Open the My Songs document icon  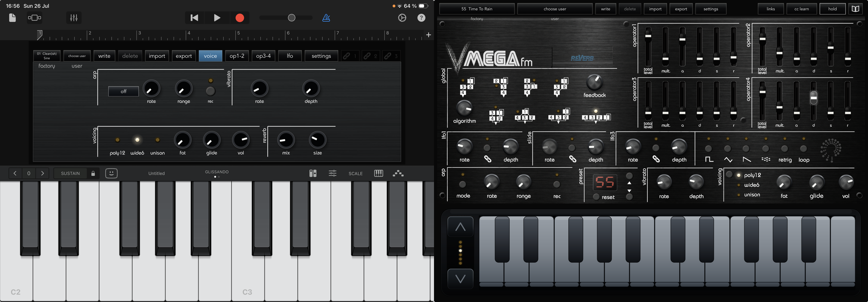[13, 18]
